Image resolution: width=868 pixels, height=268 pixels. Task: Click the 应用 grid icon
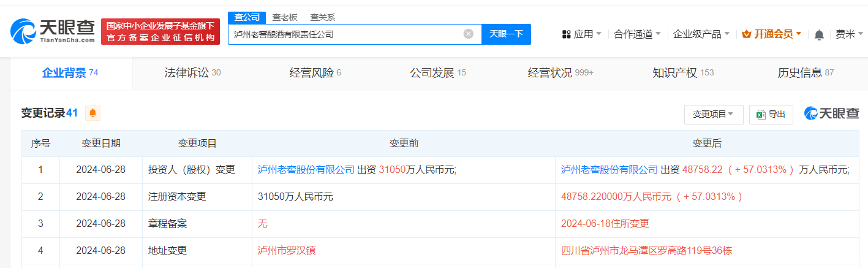click(x=567, y=34)
